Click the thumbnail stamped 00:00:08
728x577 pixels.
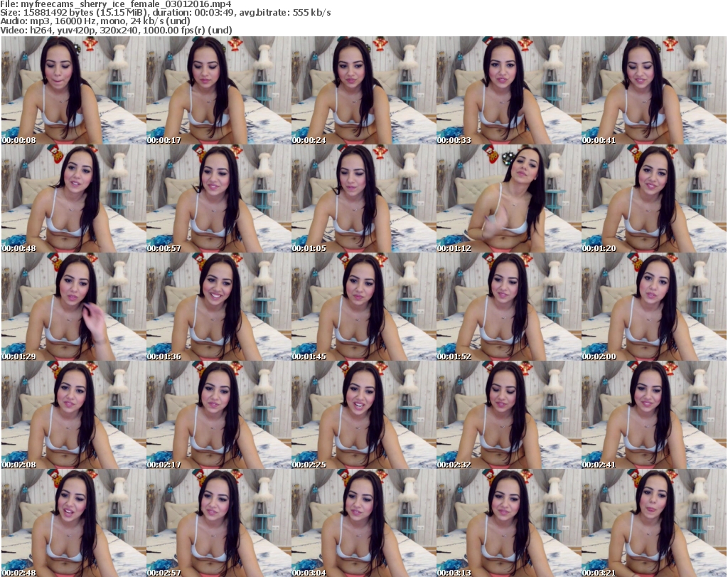(x=74, y=90)
